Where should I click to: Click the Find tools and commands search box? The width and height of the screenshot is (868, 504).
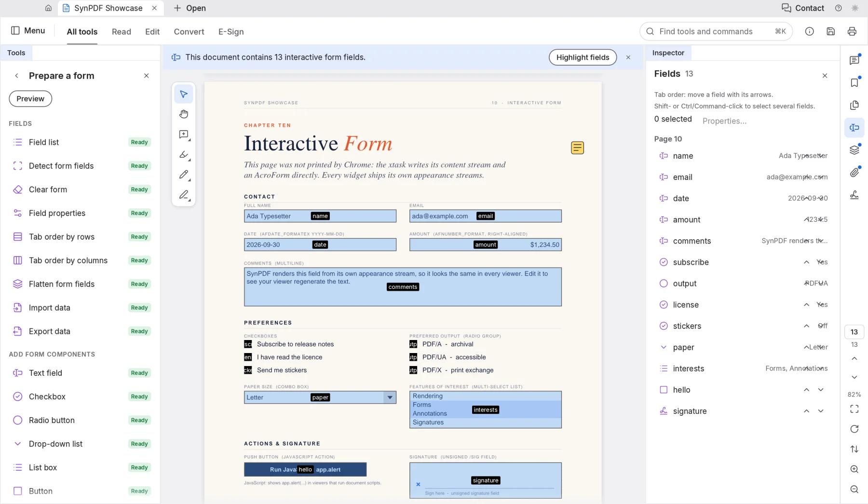716,31
